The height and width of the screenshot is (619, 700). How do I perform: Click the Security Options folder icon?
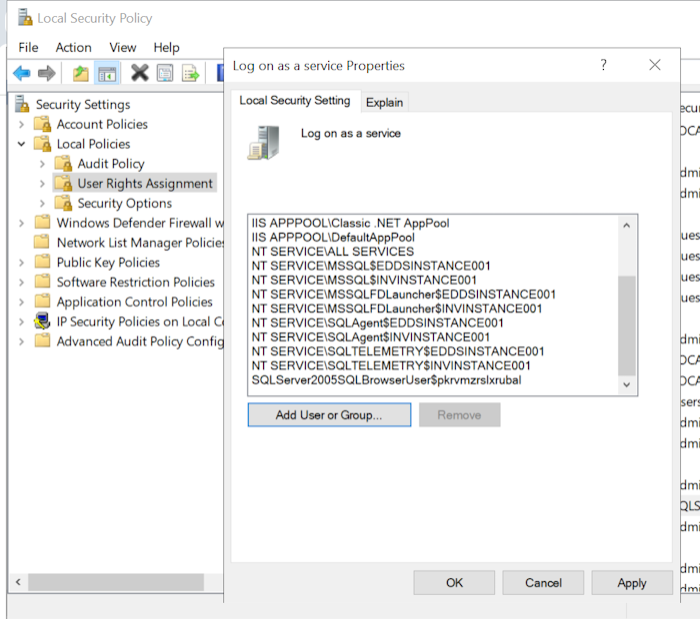point(63,203)
